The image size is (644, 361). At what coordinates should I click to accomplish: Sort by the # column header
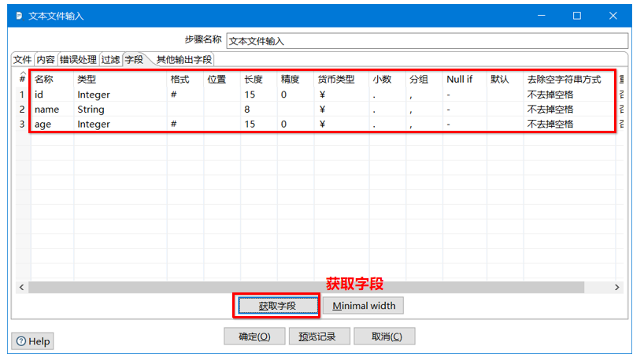[x=23, y=79]
